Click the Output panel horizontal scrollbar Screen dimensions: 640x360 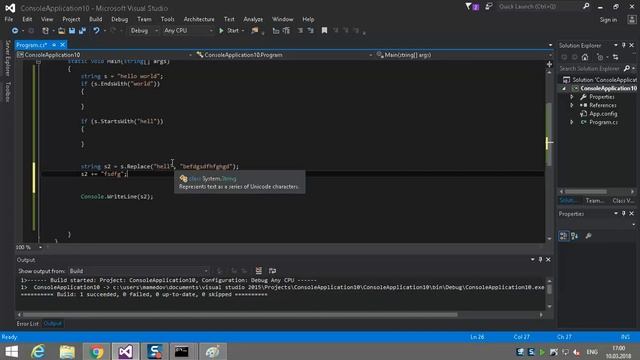[240, 315]
